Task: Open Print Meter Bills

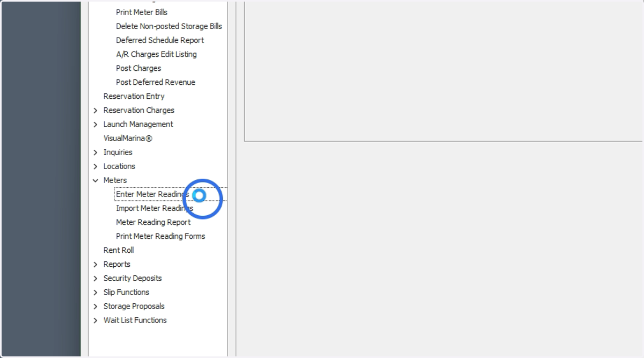Action: [142, 12]
